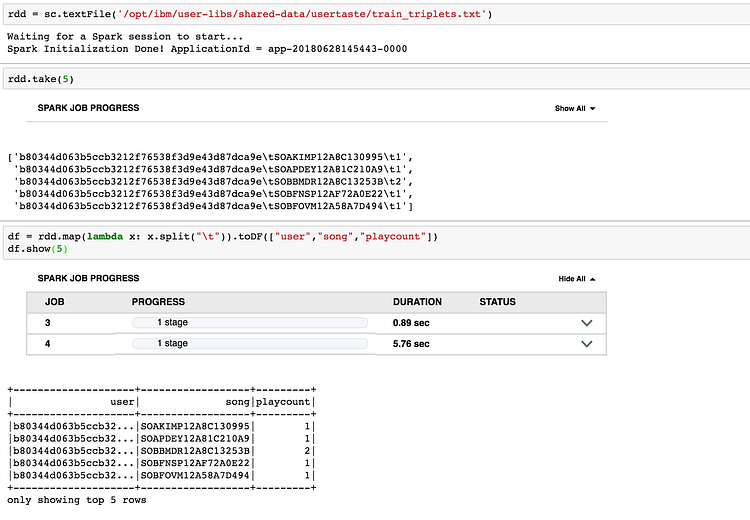Viewport: 750px width, 520px height.
Task: Click the 'song' table header
Action: [x=238, y=402]
